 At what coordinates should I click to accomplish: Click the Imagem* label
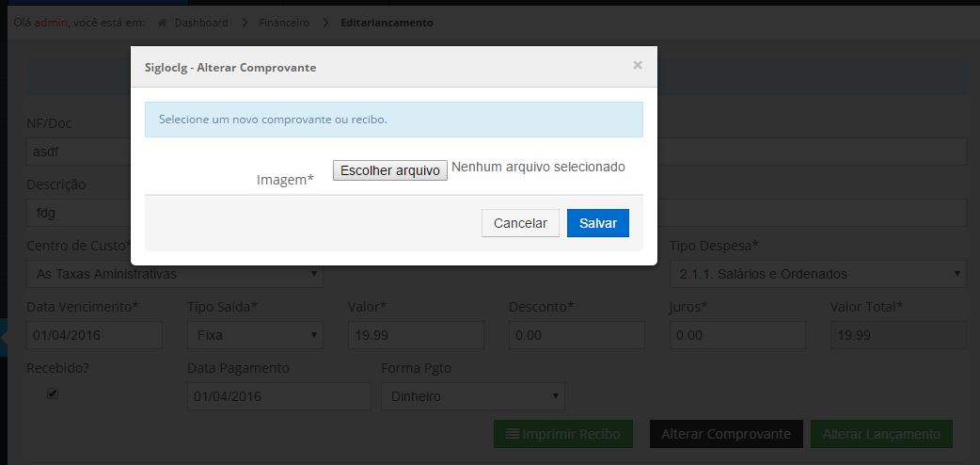pyautogui.click(x=285, y=180)
